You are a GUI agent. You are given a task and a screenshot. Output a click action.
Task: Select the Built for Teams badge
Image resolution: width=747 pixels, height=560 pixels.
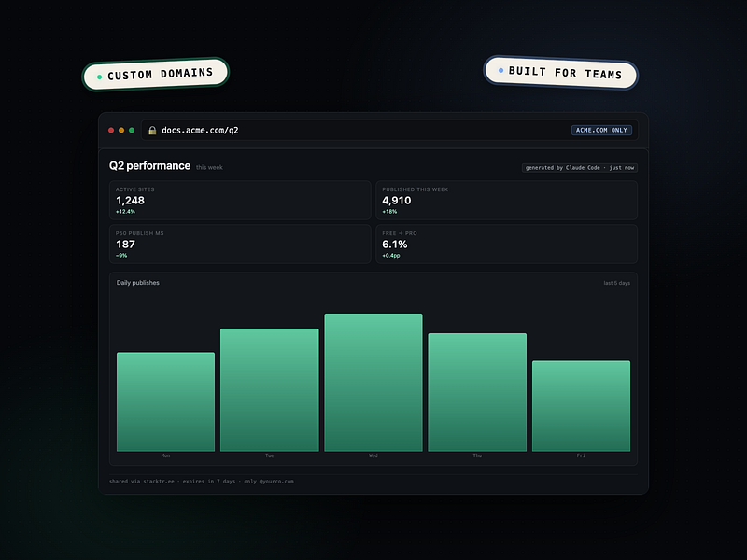[561, 73]
